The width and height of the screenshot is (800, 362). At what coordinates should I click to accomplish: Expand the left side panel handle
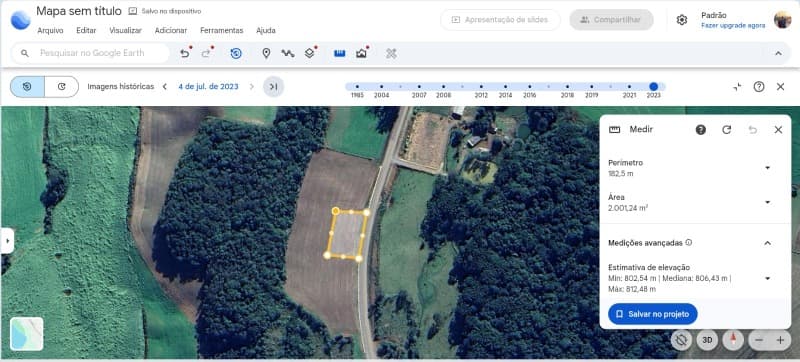(7, 241)
